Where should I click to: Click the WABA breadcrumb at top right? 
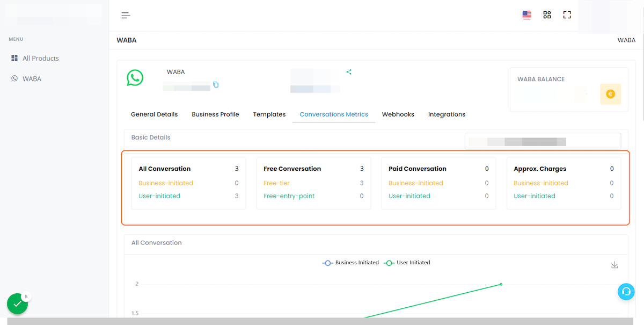[626, 40]
